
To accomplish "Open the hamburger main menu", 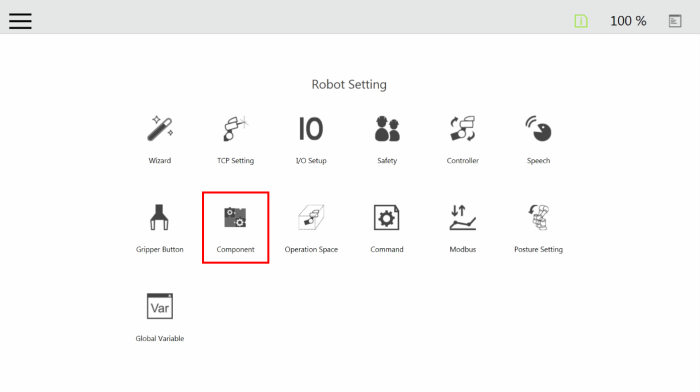I will click(x=20, y=21).
